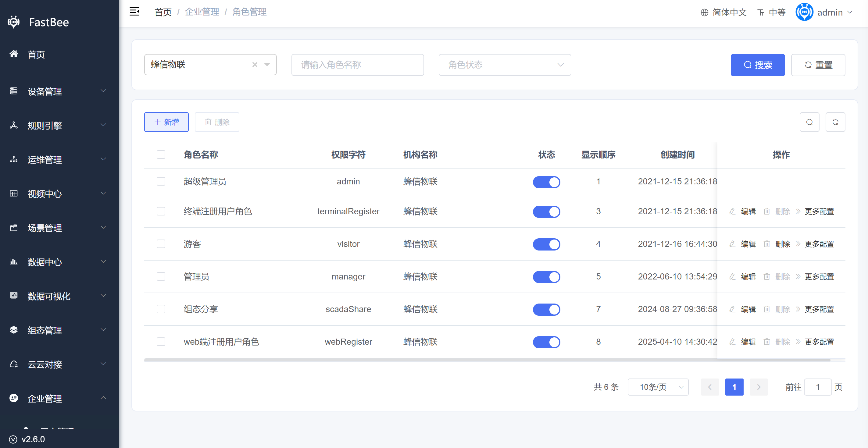The height and width of the screenshot is (448, 868).
Task: Click the 设备管理 sidebar icon
Action: (13, 91)
